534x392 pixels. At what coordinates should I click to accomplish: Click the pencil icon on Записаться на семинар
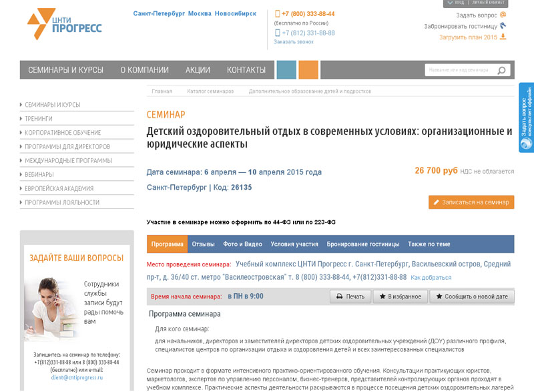[x=437, y=202]
